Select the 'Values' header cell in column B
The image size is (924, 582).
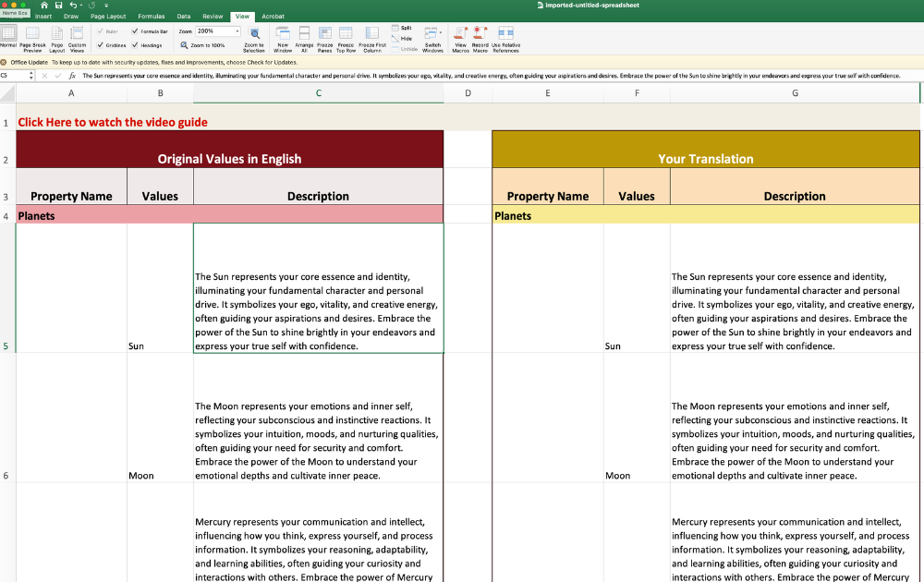click(160, 187)
